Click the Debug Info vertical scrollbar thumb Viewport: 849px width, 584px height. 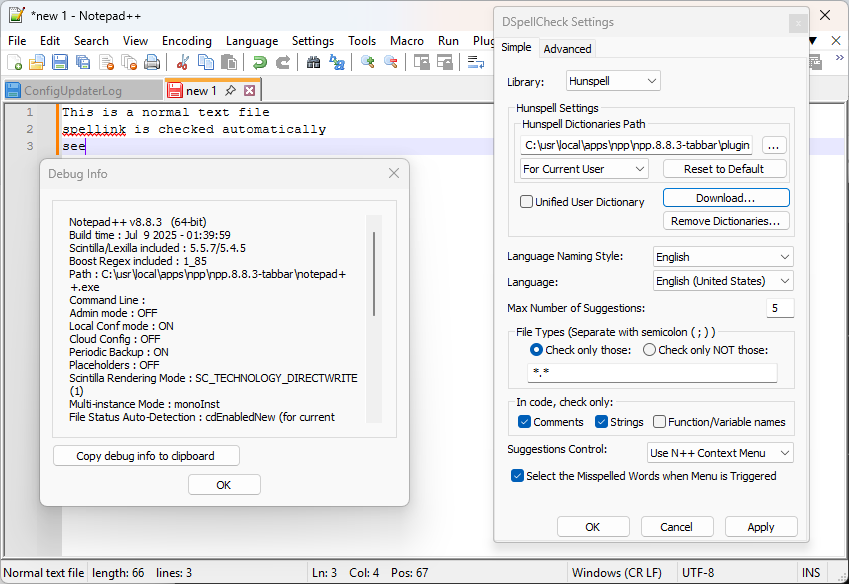point(374,274)
